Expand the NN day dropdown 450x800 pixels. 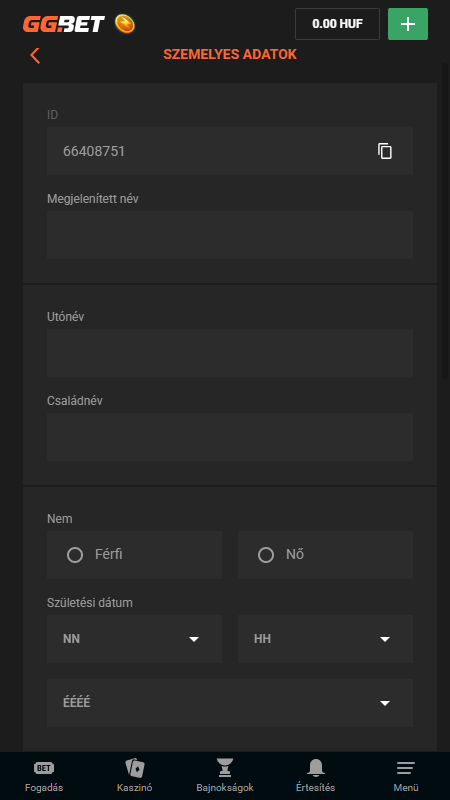click(134, 639)
